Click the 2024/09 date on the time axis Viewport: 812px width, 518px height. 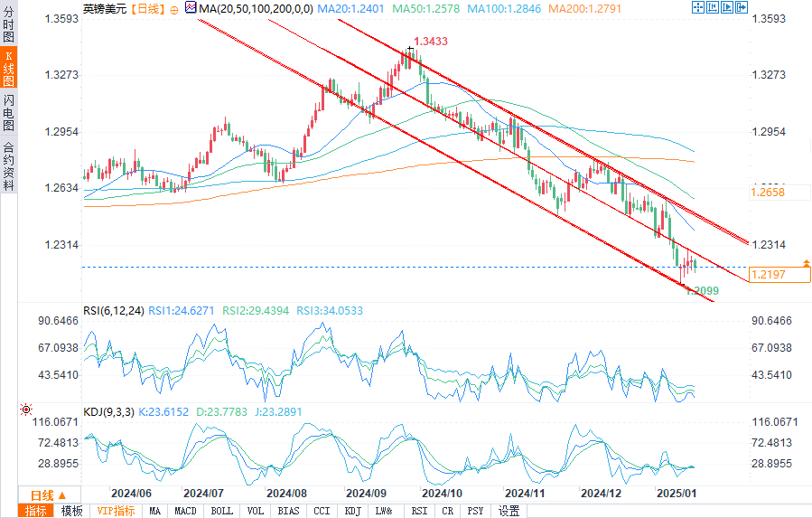tap(366, 493)
